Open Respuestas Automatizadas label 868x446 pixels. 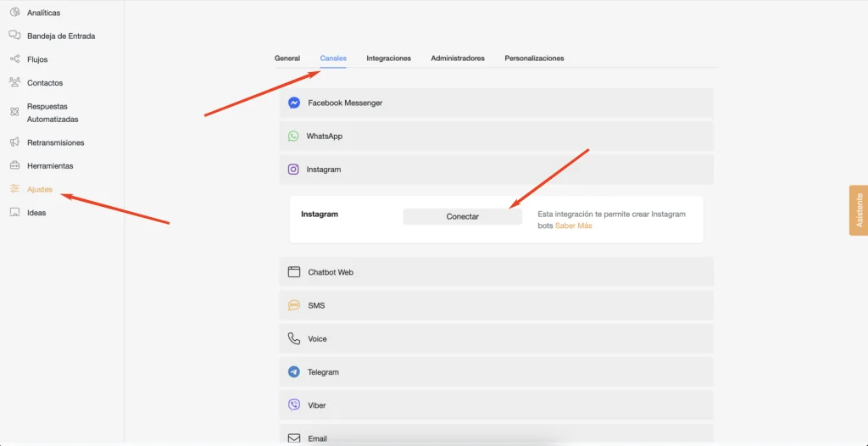pyautogui.click(x=53, y=113)
